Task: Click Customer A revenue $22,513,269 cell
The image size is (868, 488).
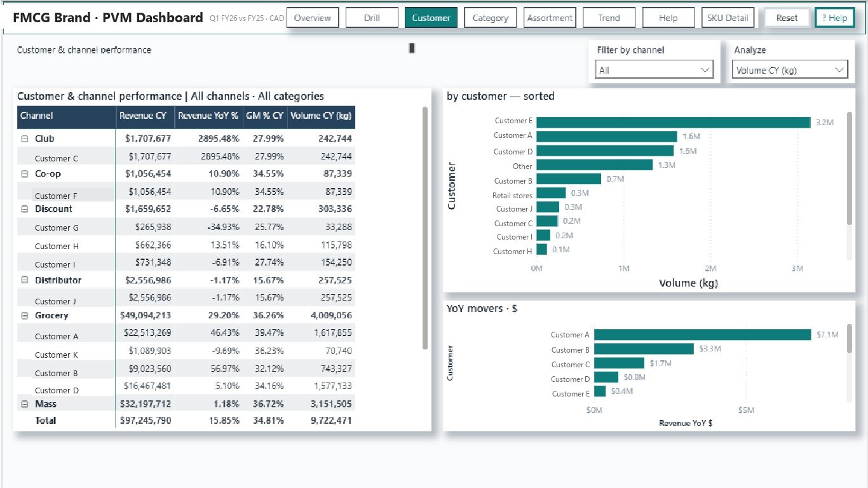Action: click(x=147, y=333)
